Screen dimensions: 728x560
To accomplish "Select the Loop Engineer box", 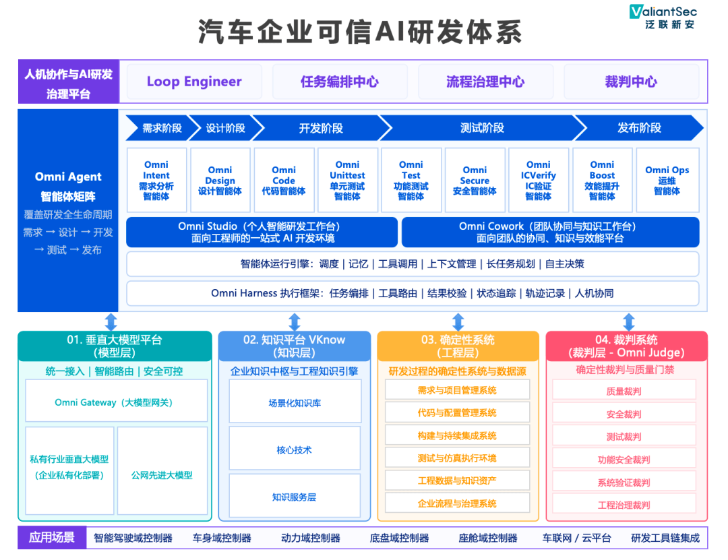I will 194,82.
